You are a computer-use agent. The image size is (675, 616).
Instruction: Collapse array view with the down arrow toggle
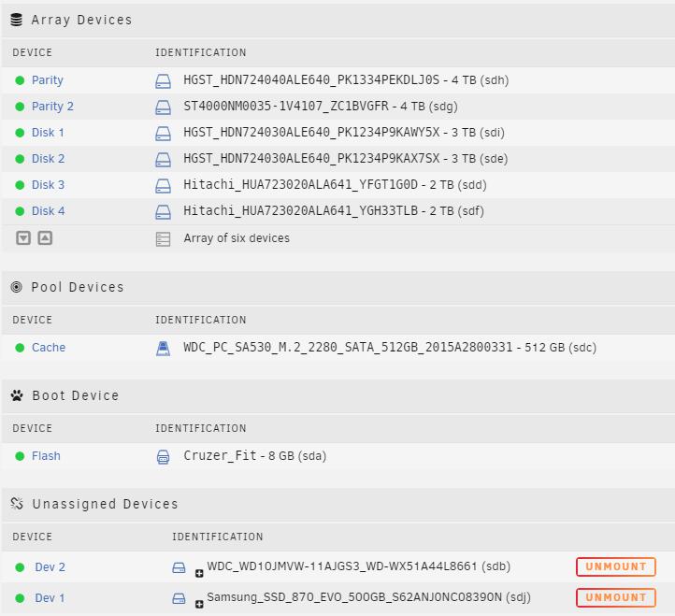[23, 238]
